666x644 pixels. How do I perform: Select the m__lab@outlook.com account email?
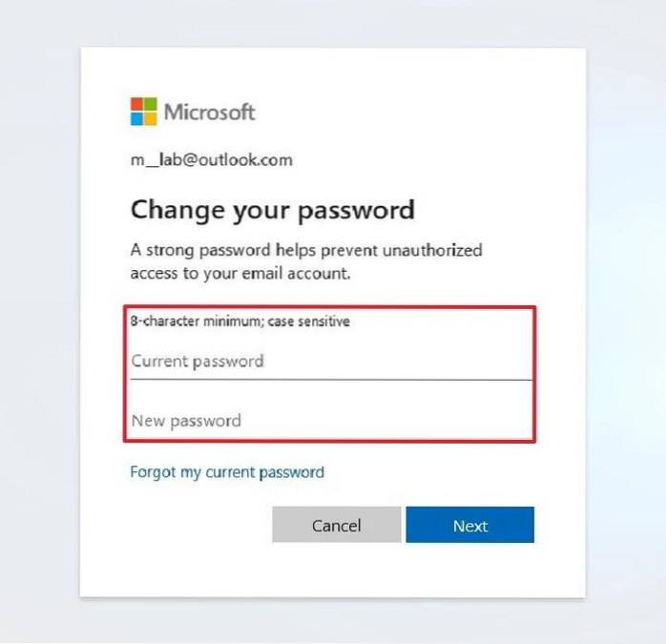pos(211,160)
